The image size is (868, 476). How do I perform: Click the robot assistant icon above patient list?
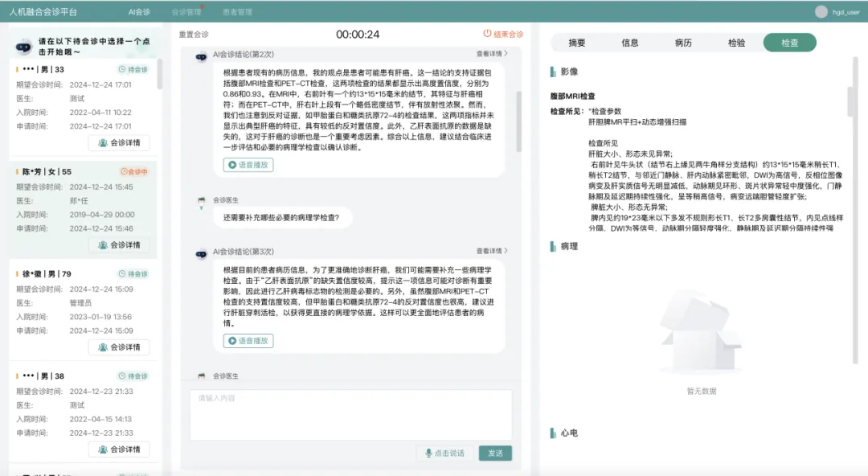pos(23,47)
